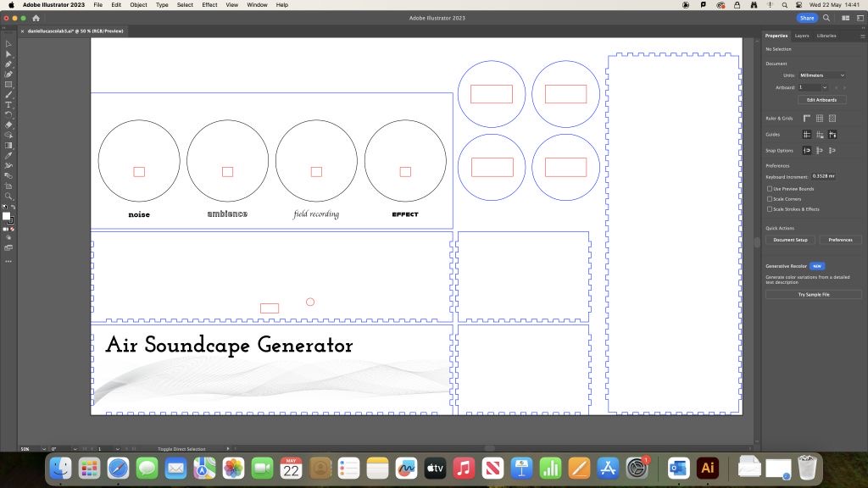Toggle Snap to Grid option
The height and width of the screenshot is (488, 868).
click(832, 151)
